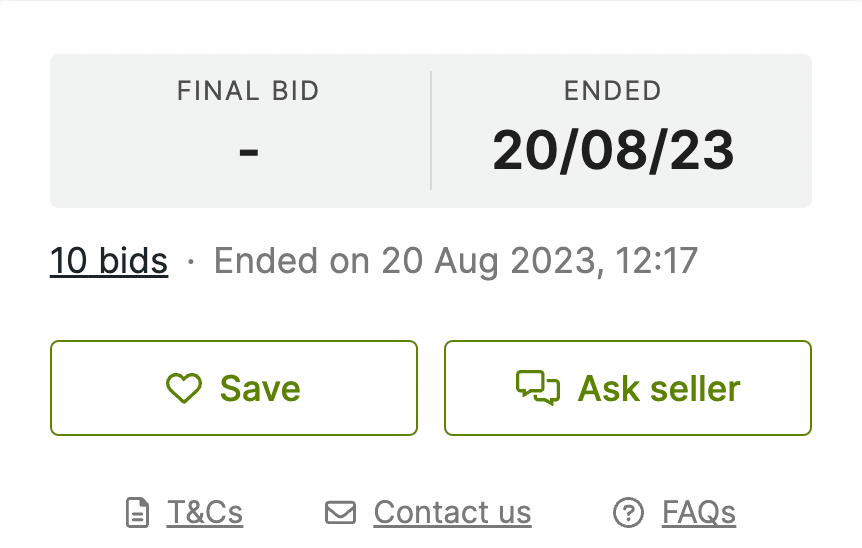The width and height of the screenshot is (862, 548).
Task: Click the 20/08/23 ended date
Action: [613, 150]
